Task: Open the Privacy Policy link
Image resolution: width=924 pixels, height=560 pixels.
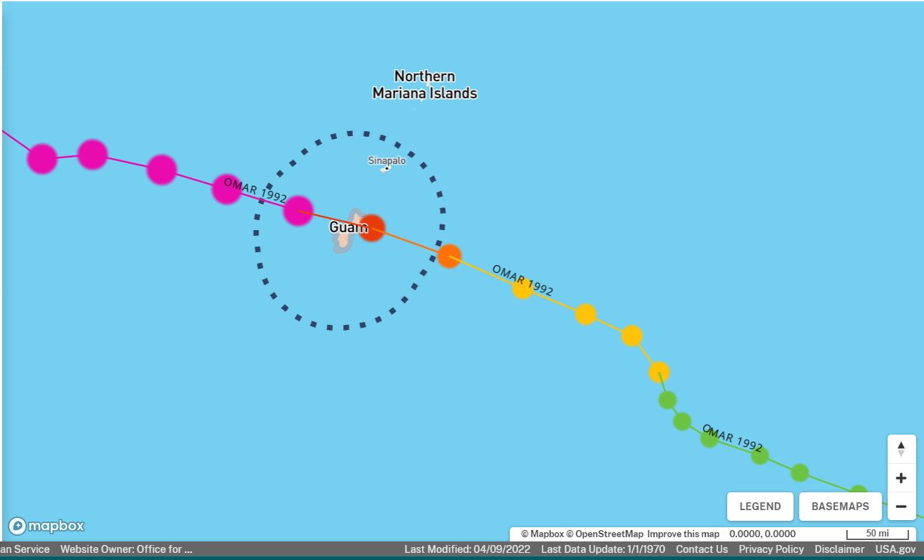Action: point(771,549)
